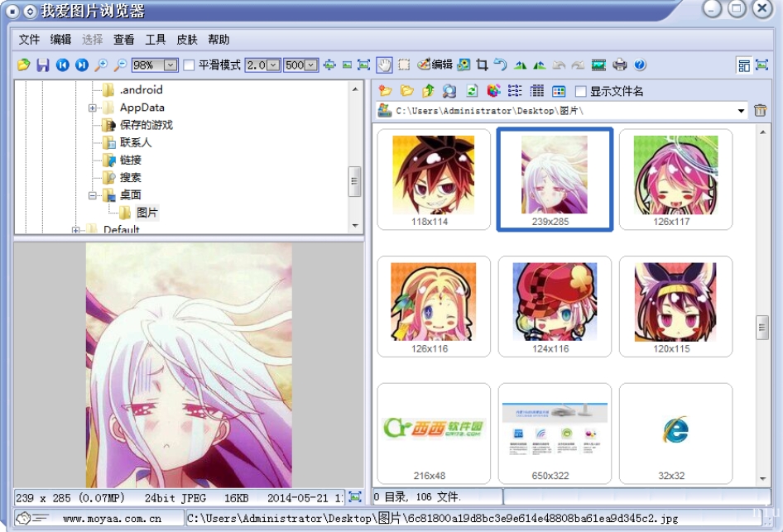Go to the next image
Screen dimensions: 783x532
pos(82,65)
